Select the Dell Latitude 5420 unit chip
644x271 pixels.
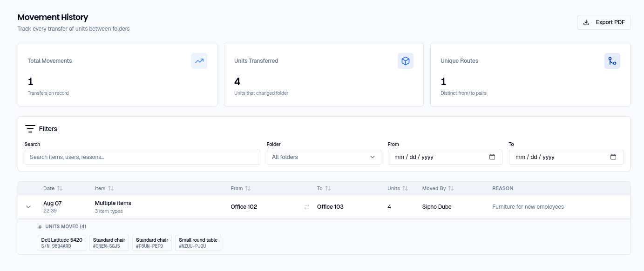[62, 243]
